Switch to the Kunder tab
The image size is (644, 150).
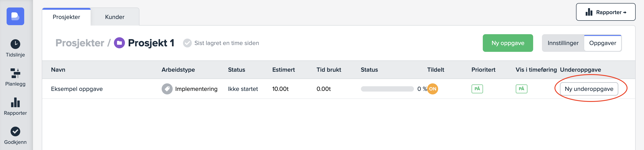[x=115, y=17]
